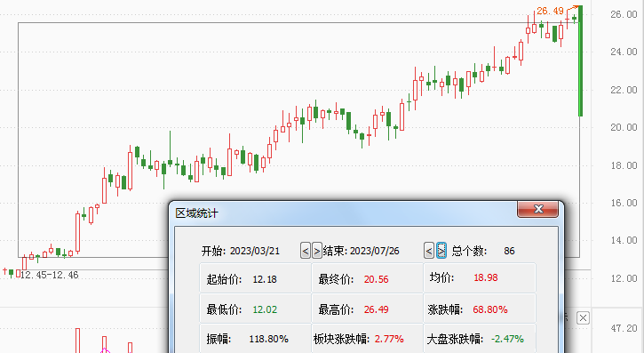Image resolution: width=644 pixels, height=353 pixels.
Task: Click the 26.00 price axis label
Action: (624, 14)
